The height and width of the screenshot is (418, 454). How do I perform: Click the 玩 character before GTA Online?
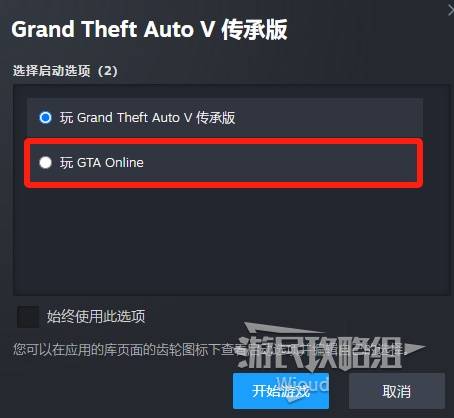pos(66,163)
